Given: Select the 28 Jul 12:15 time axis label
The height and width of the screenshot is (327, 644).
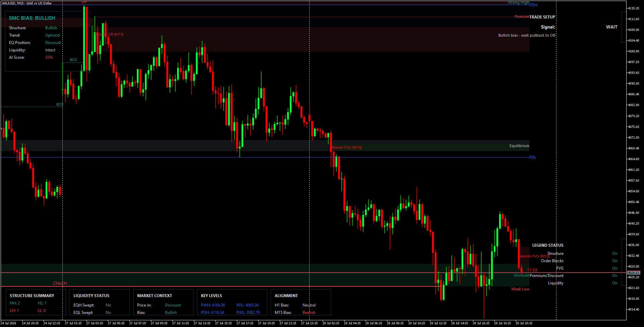Looking at the screenshot, I should pyautogui.click(x=438, y=323).
